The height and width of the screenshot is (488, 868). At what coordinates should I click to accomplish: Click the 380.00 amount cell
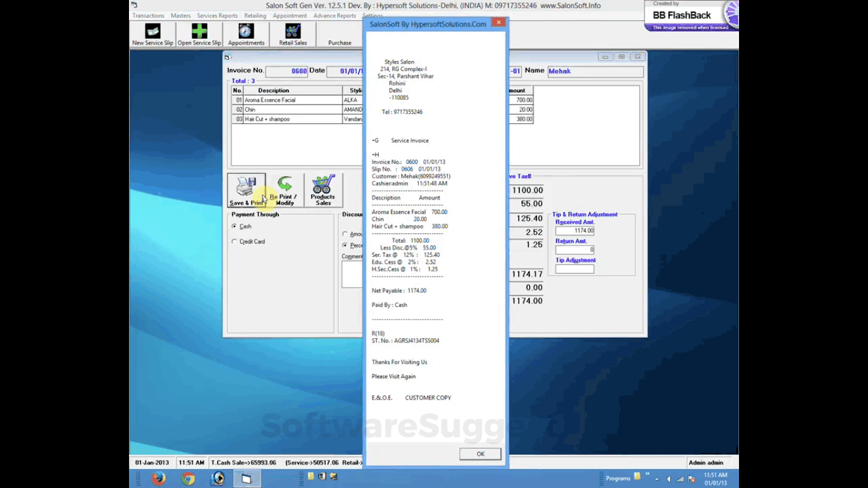(x=521, y=119)
